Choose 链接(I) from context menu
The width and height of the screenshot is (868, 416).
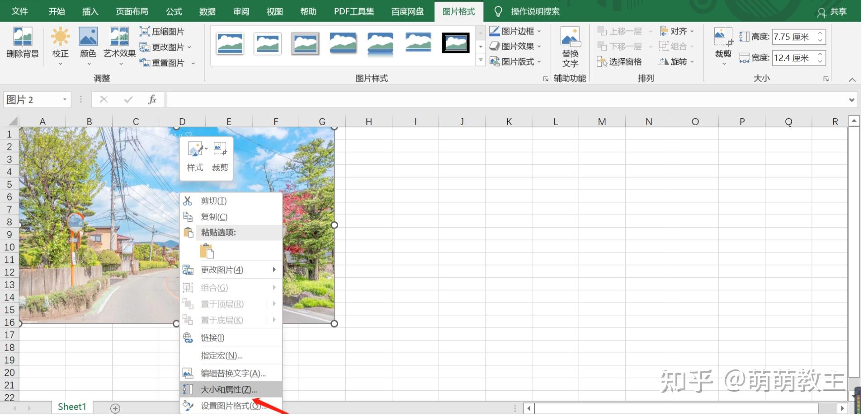point(231,337)
